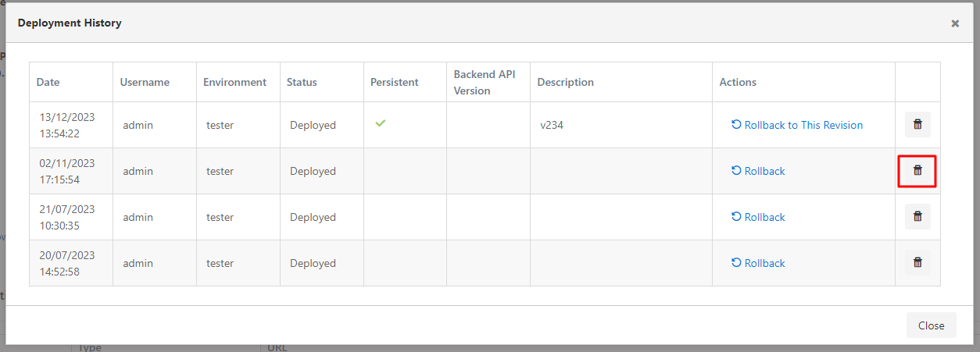
Task: Click the v234 description cell
Action: 552,125
